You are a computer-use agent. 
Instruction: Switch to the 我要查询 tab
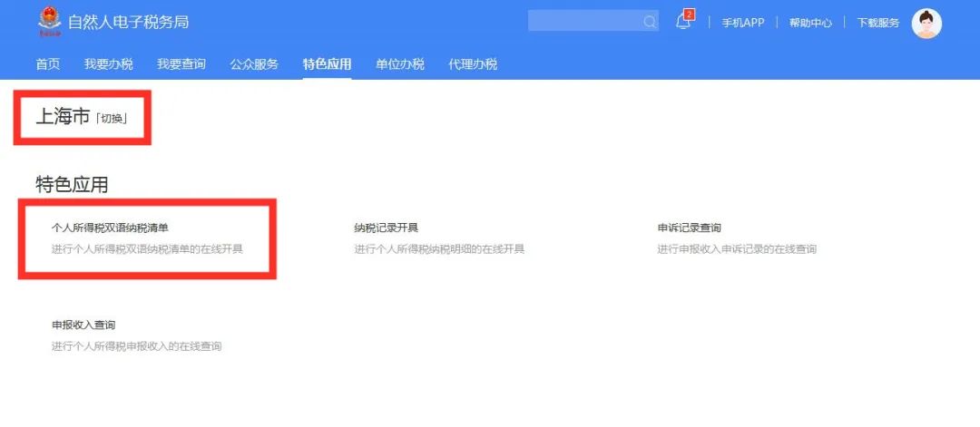[x=181, y=63]
